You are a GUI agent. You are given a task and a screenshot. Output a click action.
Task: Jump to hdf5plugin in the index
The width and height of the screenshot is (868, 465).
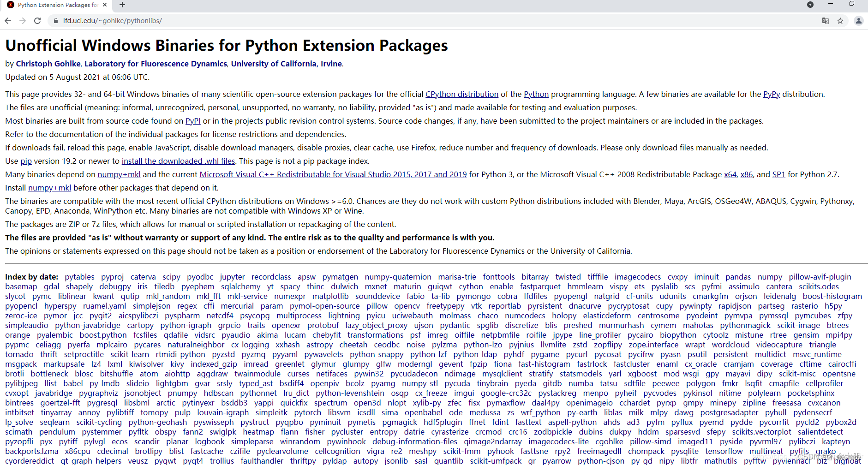click(x=443, y=422)
